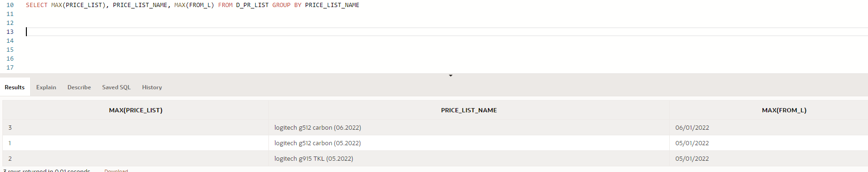The width and height of the screenshot is (868, 172).
Task: Select the Results tab
Action: [15, 87]
